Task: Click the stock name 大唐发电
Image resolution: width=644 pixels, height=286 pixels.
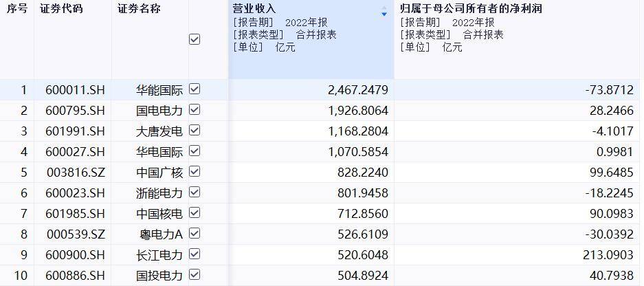Action: pos(159,131)
